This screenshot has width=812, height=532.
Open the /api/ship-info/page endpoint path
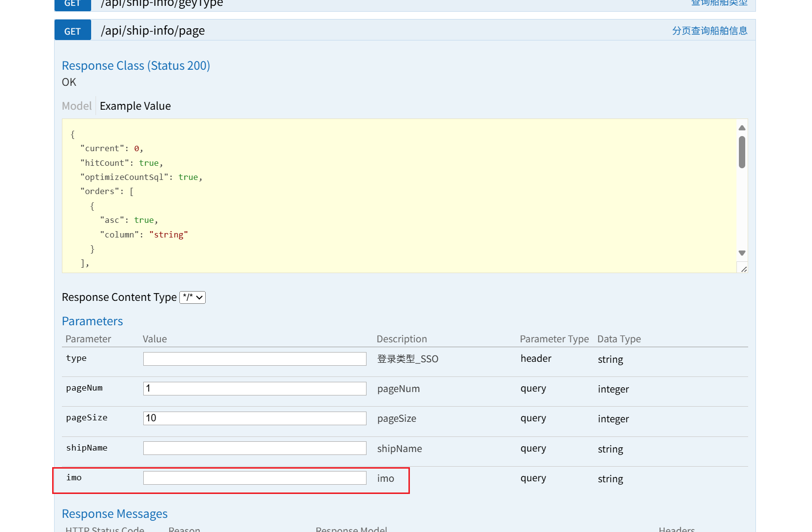coord(153,30)
